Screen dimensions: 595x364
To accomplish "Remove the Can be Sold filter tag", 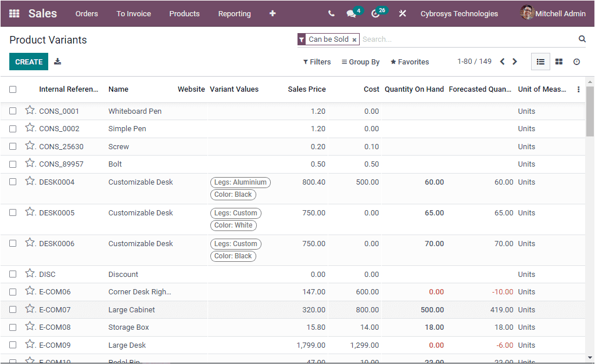I will [x=354, y=39].
